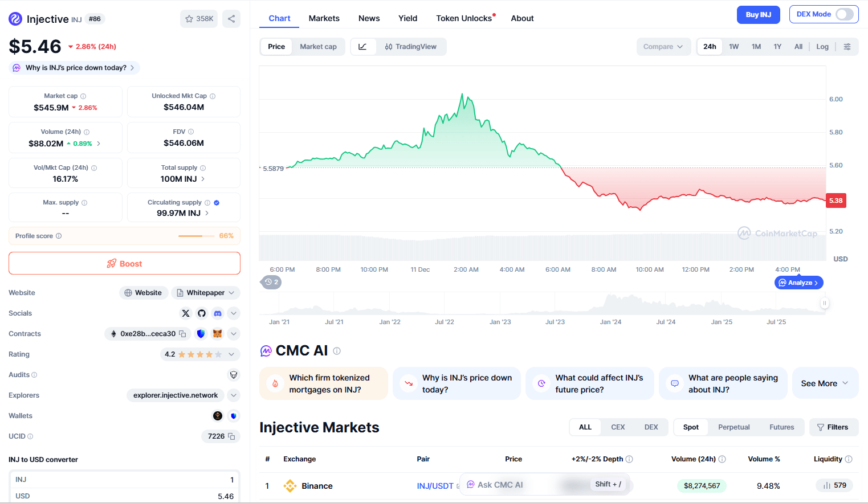Click the X (Twitter) social icon
Image resolution: width=868 pixels, height=503 pixels.
(x=186, y=313)
